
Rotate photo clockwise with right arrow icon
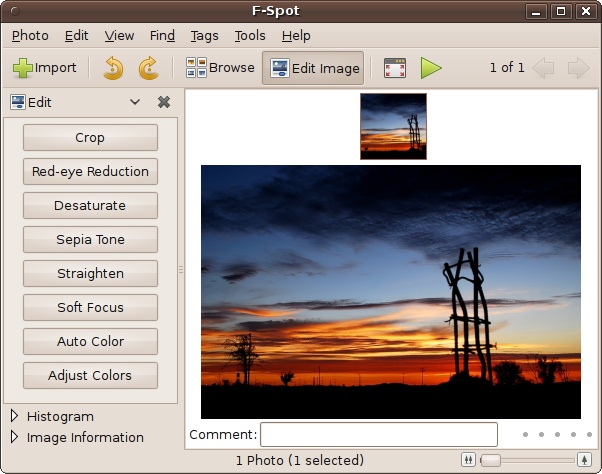[x=149, y=68]
